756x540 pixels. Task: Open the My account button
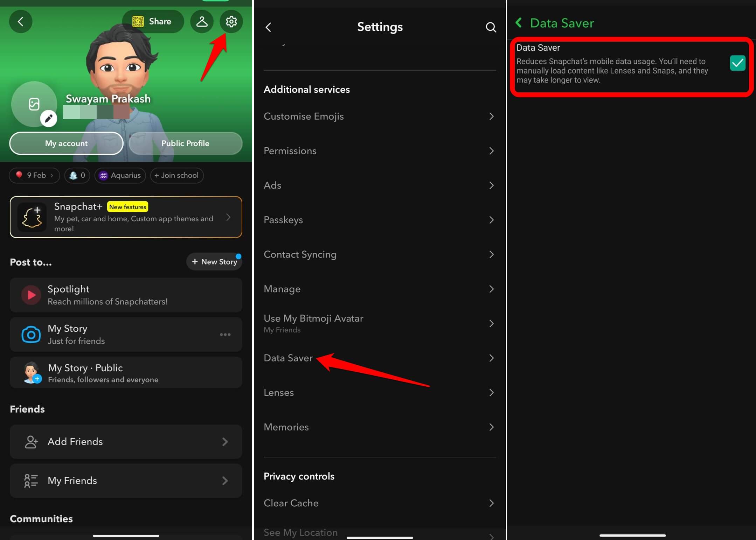click(x=66, y=143)
